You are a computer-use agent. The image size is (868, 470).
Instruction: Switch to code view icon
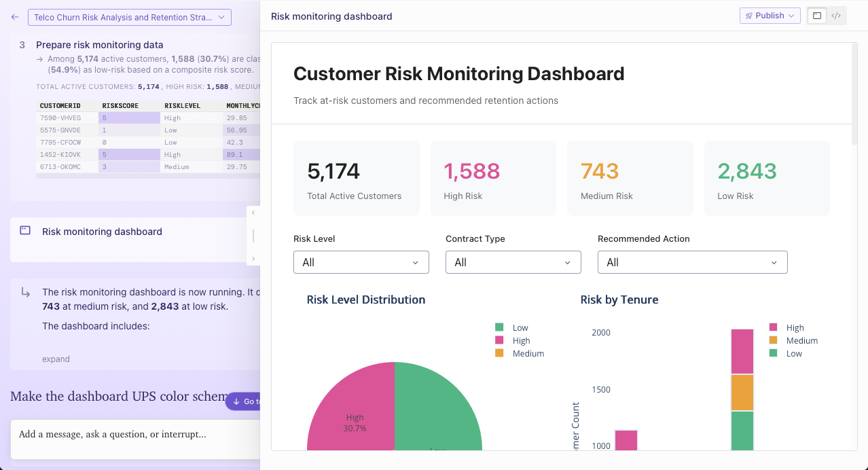coord(836,16)
